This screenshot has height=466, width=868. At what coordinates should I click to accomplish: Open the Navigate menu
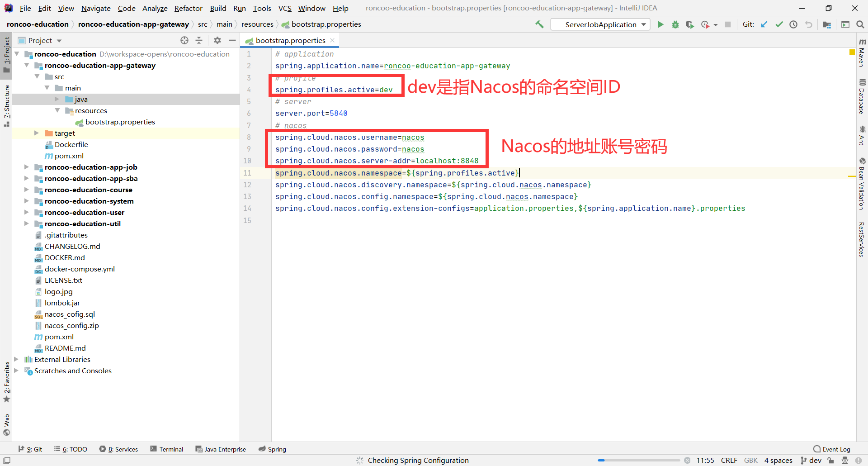coord(96,8)
